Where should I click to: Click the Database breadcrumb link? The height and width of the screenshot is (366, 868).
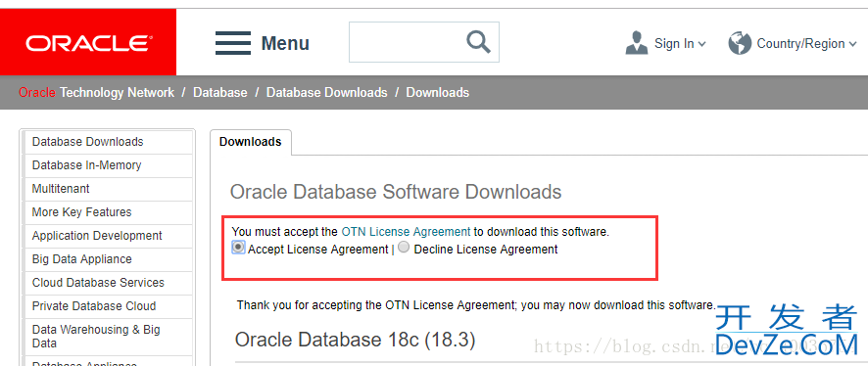point(220,92)
